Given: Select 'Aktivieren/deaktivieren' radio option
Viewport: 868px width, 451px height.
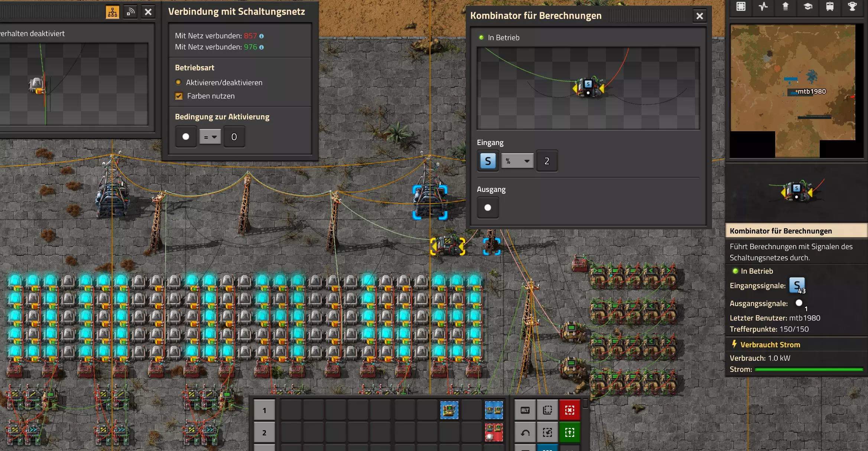Looking at the screenshot, I should click(178, 82).
